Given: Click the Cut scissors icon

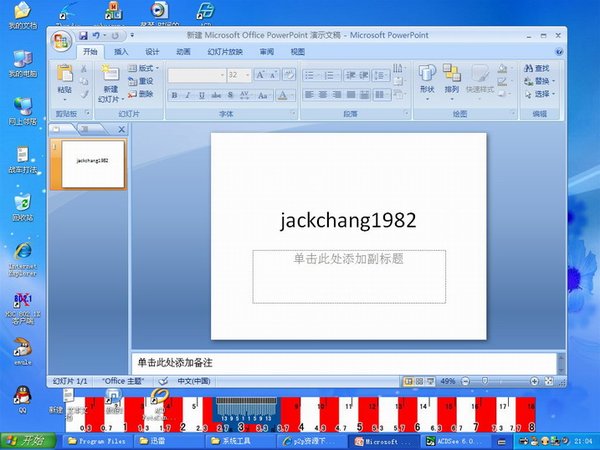Looking at the screenshot, I should [83, 69].
